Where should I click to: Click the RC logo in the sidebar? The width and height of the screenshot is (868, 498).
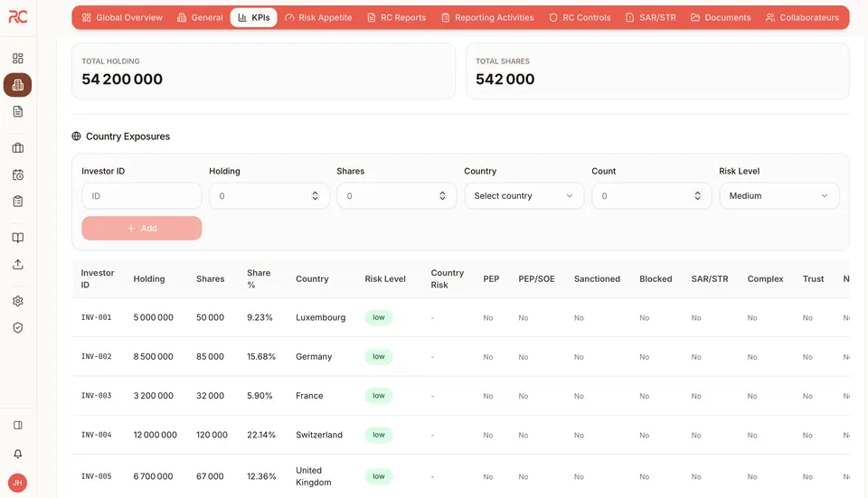(18, 16)
